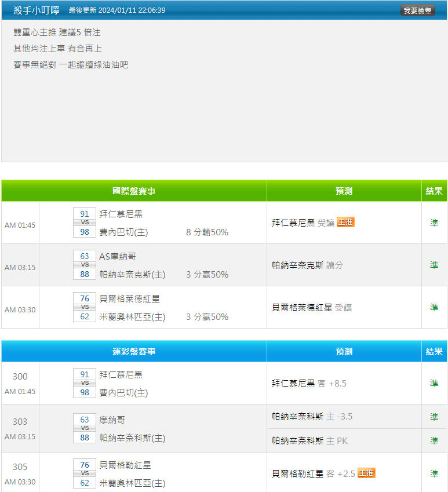This screenshot has width=448, height=492.
Task: Click team name 費內巴切(主) in the 國際盤 table
Action: (123, 232)
